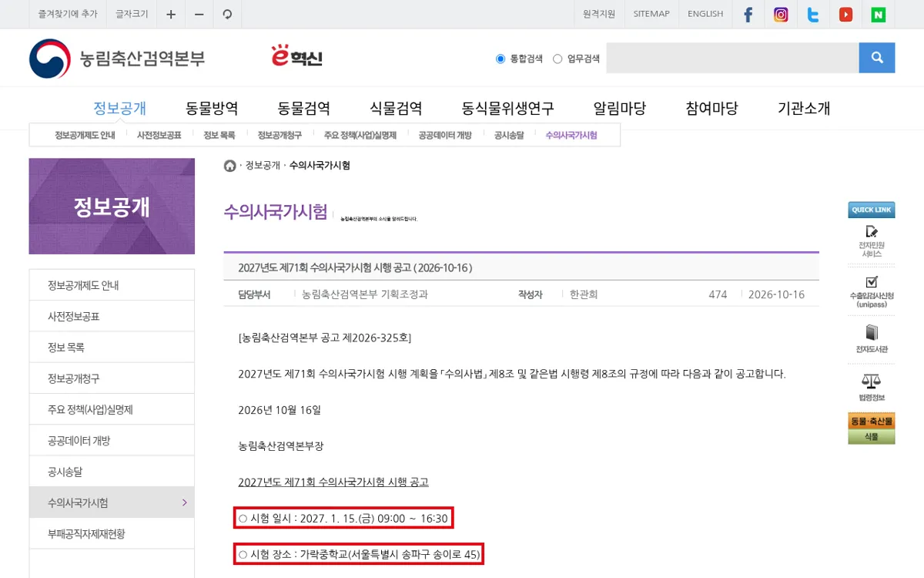Open 전자민원 서비스 quick link icon

pyautogui.click(x=872, y=240)
